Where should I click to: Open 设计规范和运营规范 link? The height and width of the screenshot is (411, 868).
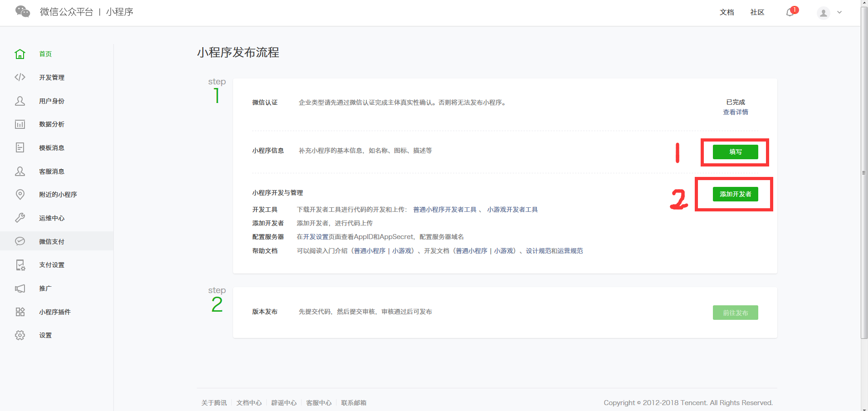(555, 251)
